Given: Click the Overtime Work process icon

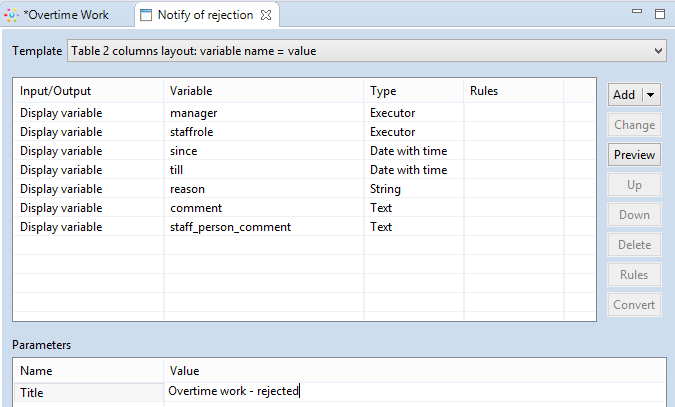Looking at the screenshot, I should 12,15.
